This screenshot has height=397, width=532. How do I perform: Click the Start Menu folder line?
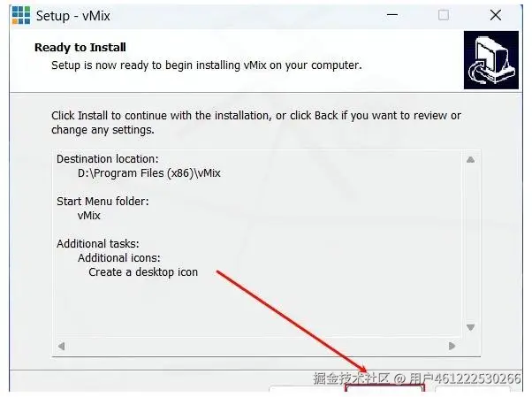coord(103,202)
